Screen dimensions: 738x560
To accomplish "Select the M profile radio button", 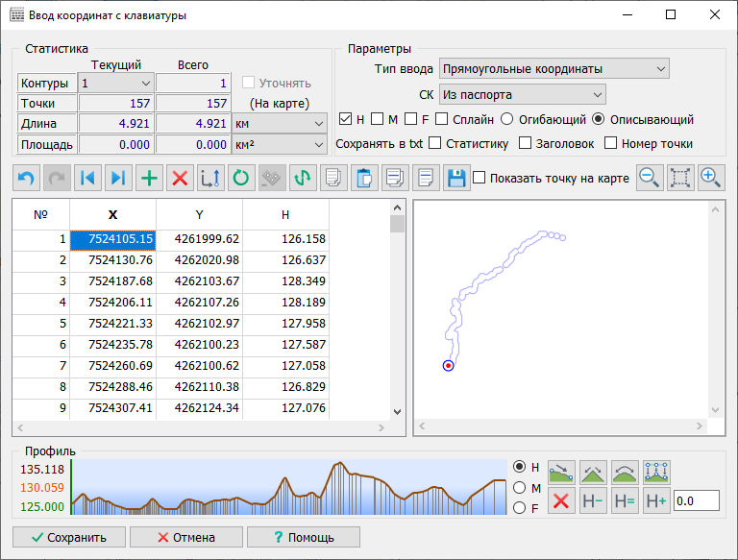I will [x=520, y=487].
